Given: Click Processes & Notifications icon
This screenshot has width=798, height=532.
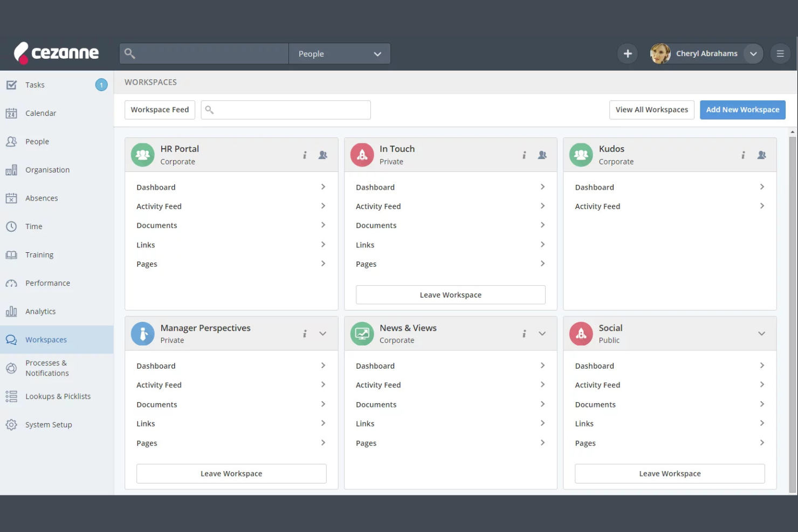Looking at the screenshot, I should (x=11, y=368).
